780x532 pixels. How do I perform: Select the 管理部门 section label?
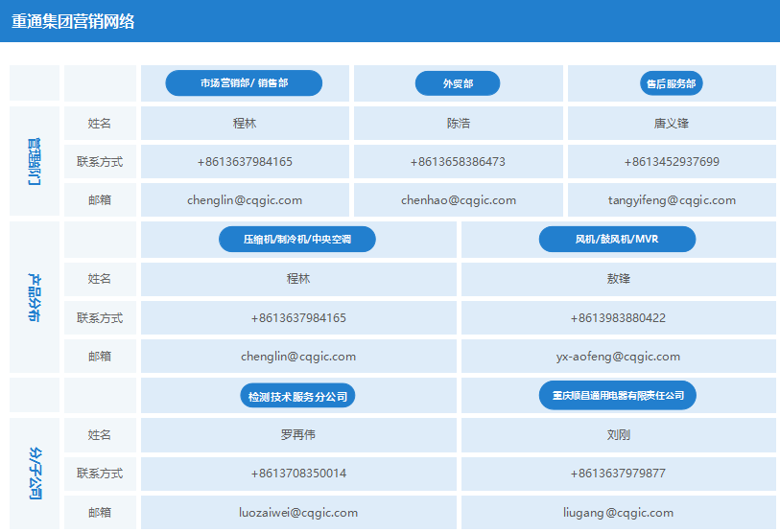click(x=34, y=162)
